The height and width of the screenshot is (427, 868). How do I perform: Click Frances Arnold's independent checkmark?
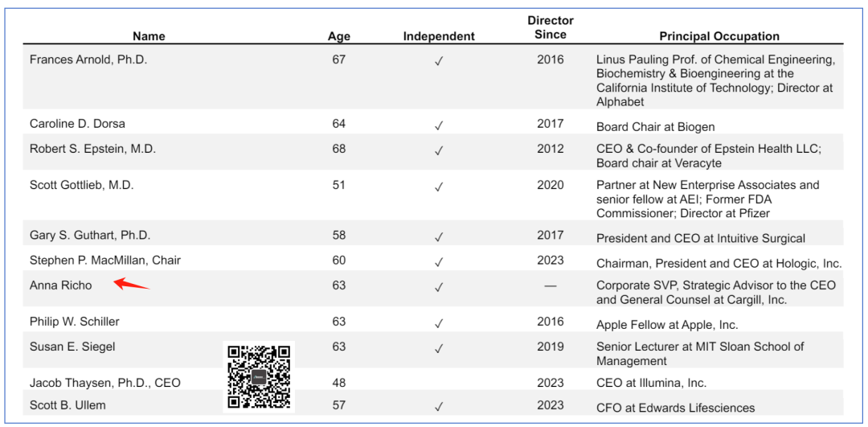point(439,61)
